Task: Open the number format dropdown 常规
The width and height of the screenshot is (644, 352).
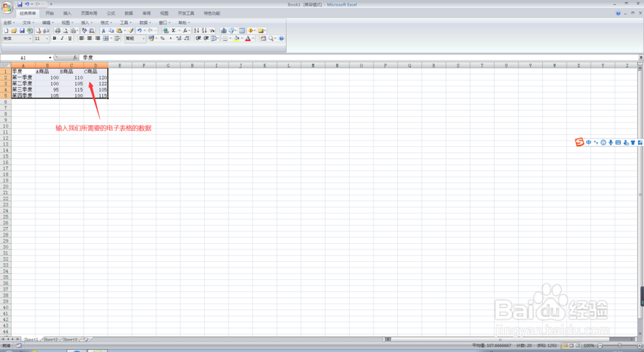Action: coord(144,38)
